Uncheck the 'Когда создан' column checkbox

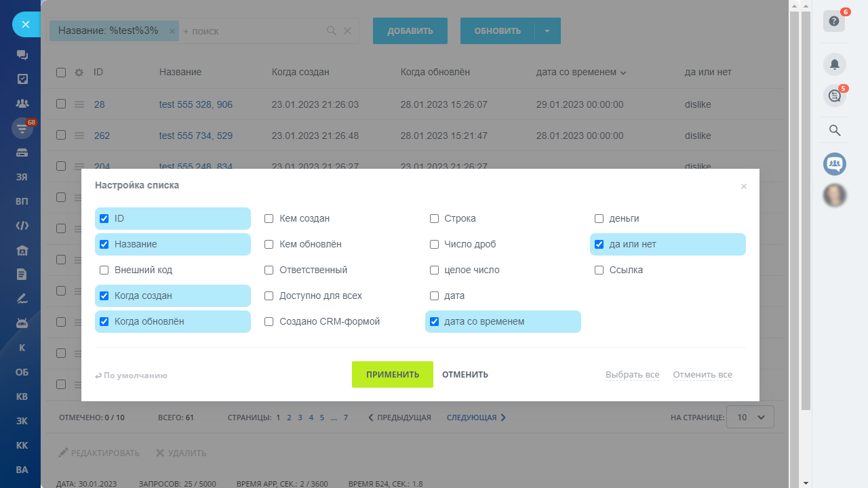tap(104, 296)
